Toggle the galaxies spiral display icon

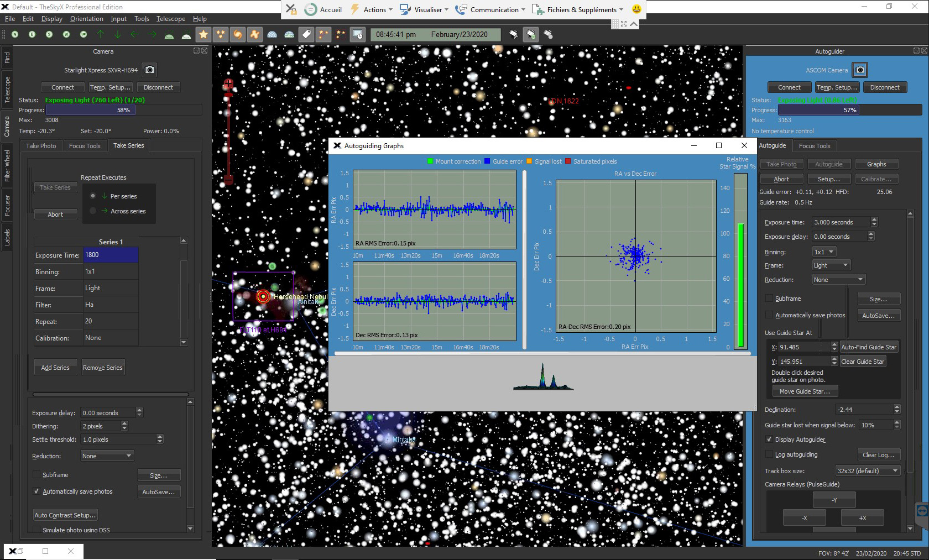[238, 34]
